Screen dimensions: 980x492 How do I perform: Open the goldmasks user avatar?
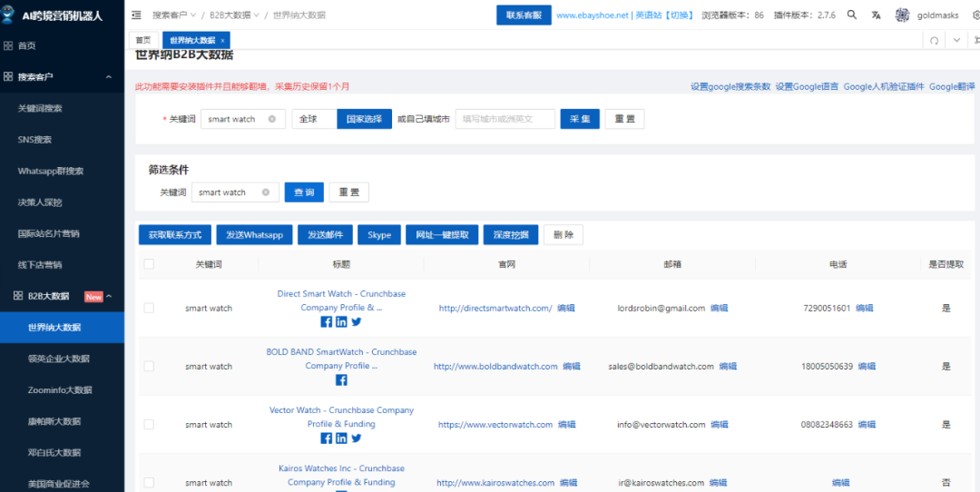(x=902, y=15)
